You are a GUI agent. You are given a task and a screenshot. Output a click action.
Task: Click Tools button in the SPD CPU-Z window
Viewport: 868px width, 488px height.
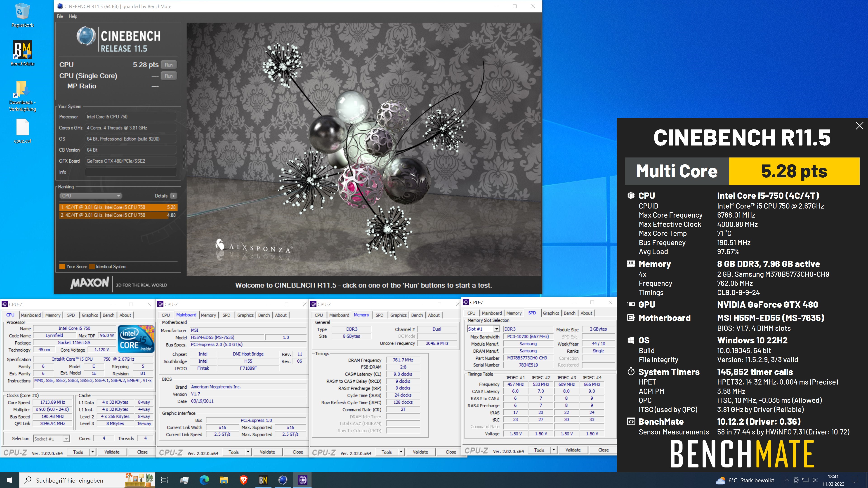pos(539,450)
